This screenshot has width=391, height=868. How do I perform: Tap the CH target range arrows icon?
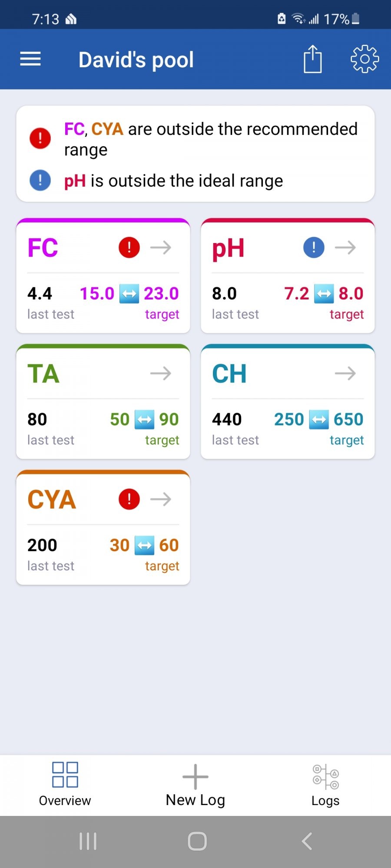click(319, 420)
